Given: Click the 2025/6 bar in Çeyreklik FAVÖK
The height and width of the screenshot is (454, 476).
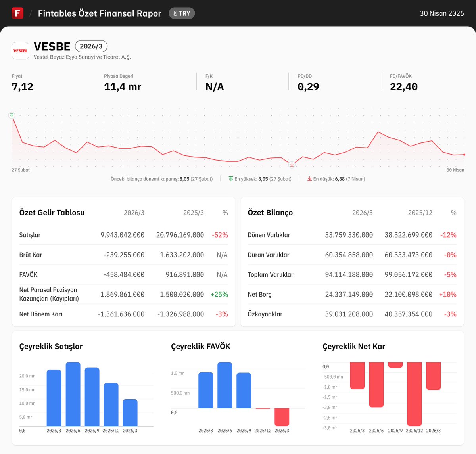Looking at the screenshot, I should (225, 385).
